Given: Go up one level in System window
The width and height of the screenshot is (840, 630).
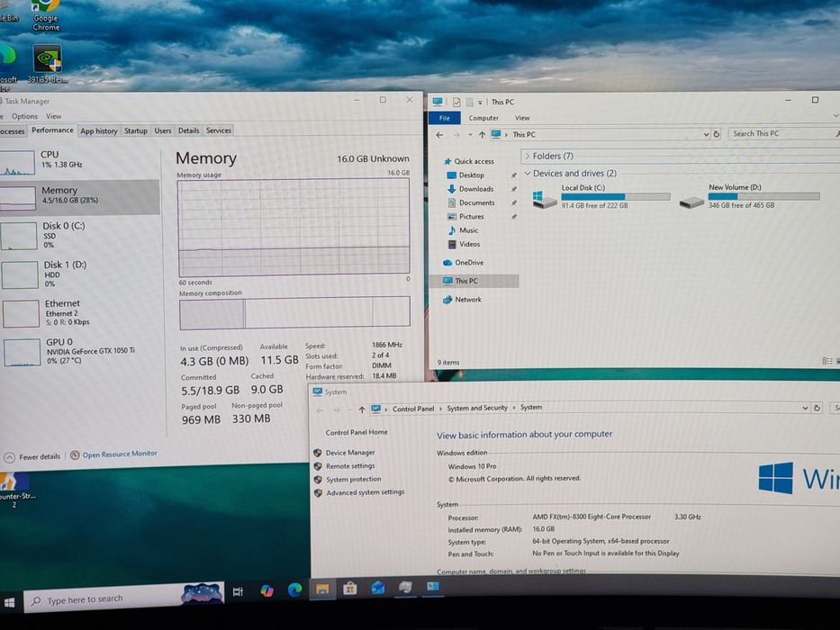Looking at the screenshot, I should (x=362, y=409).
